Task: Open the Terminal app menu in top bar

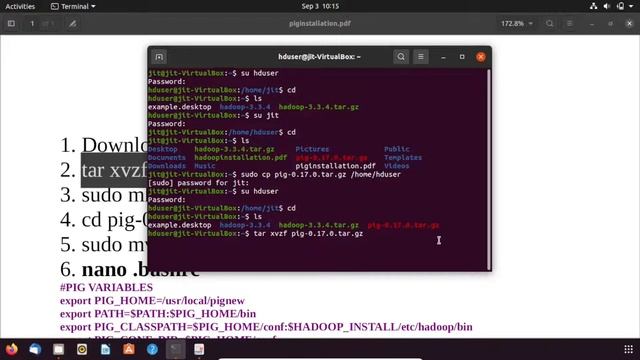Action: (73, 6)
